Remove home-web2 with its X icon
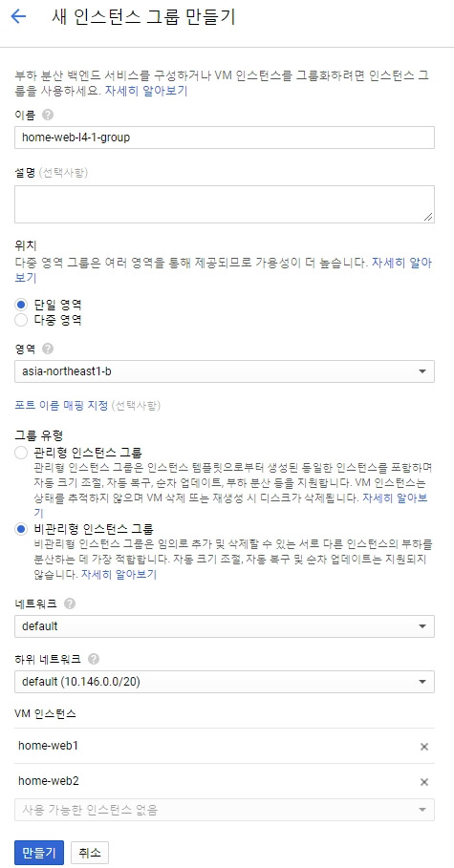This screenshot has width=454, height=868. point(424,782)
